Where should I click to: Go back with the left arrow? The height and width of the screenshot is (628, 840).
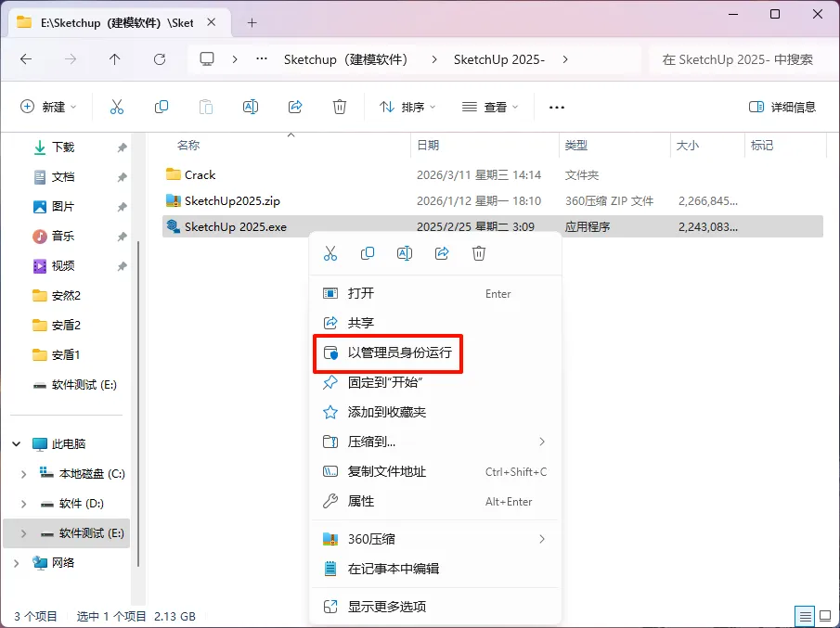[x=26, y=59]
